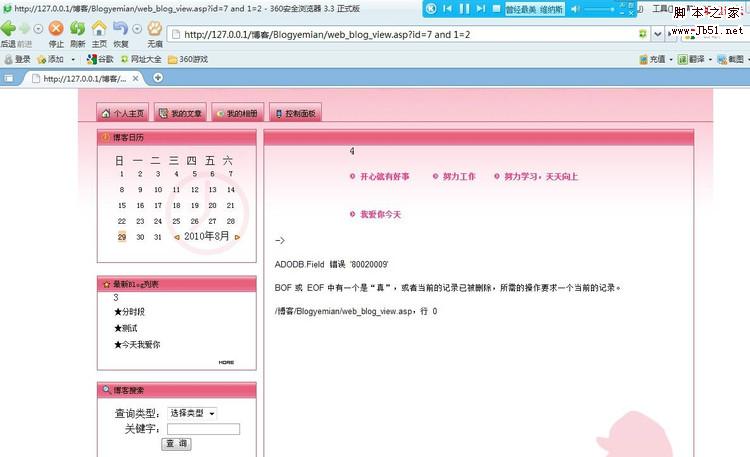The image size is (750, 457).
Task: Enable 无痕 private browsing paw icon
Action: (x=154, y=29)
